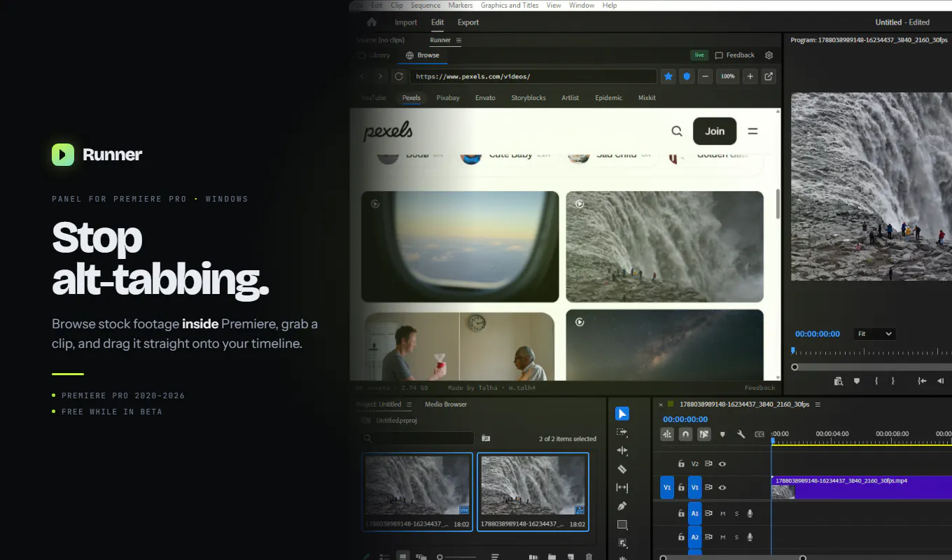Mute audio track A1
The height and width of the screenshot is (560, 952).
tap(722, 514)
